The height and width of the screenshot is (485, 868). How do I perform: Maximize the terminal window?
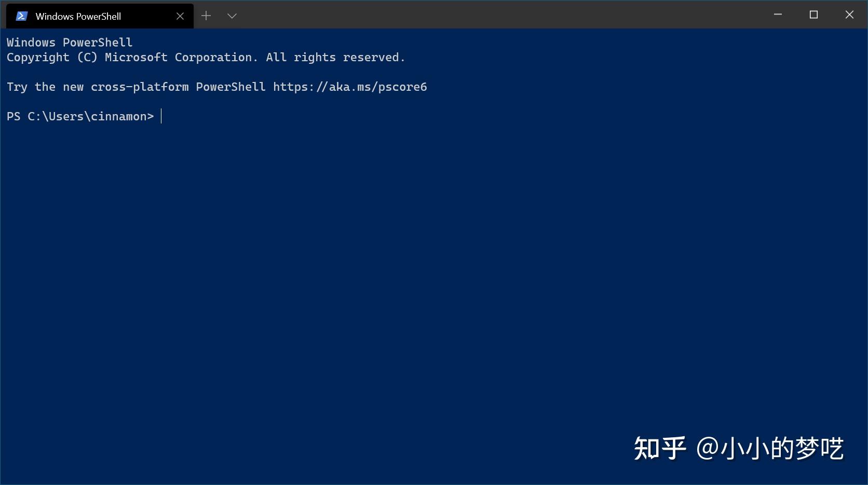click(x=813, y=15)
